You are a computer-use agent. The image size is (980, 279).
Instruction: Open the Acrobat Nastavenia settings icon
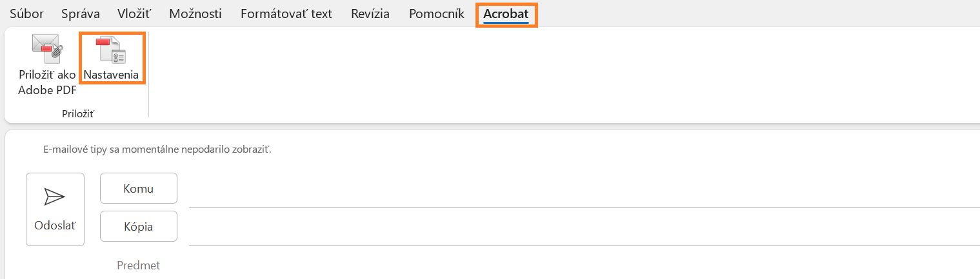(110, 50)
